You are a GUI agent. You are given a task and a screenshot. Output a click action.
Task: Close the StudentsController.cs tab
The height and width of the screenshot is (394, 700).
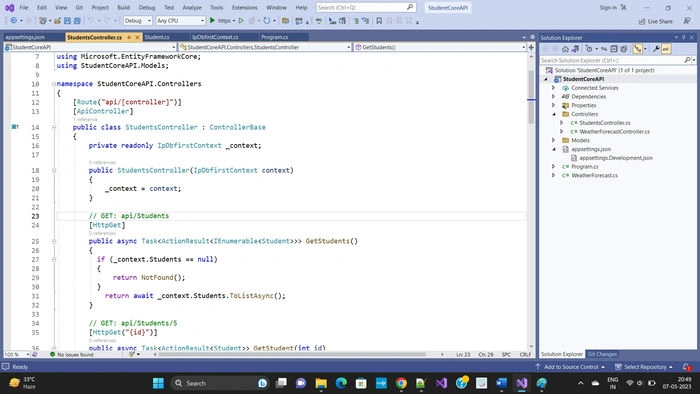click(138, 37)
